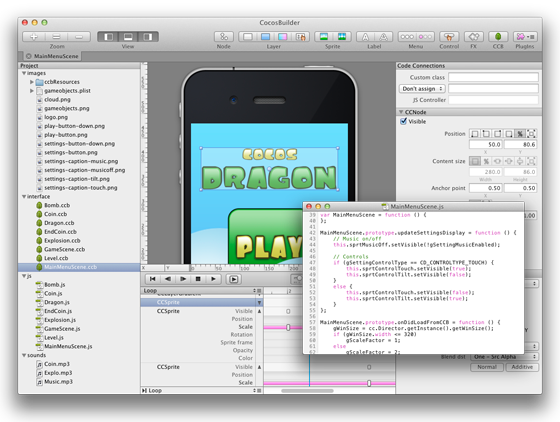
Task: Add a TTF Label icon
Action: tap(384, 36)
